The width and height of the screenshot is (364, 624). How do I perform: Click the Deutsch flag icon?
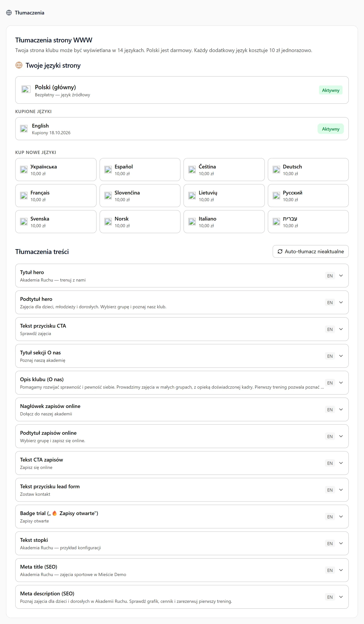tap(276, 170)
